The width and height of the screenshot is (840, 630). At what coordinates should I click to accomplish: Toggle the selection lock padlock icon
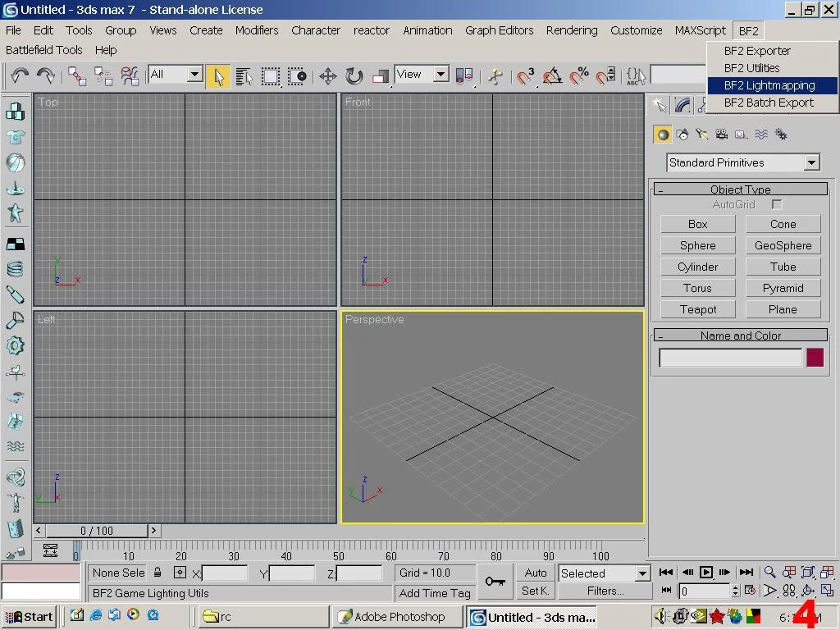[157, 573]
